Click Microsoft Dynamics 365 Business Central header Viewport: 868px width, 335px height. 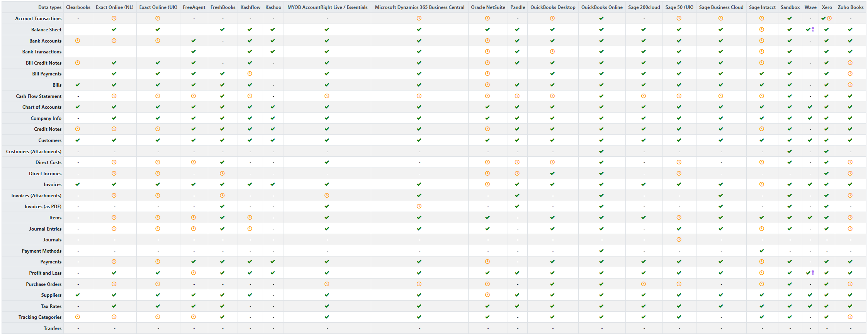[x=420, y=7]
